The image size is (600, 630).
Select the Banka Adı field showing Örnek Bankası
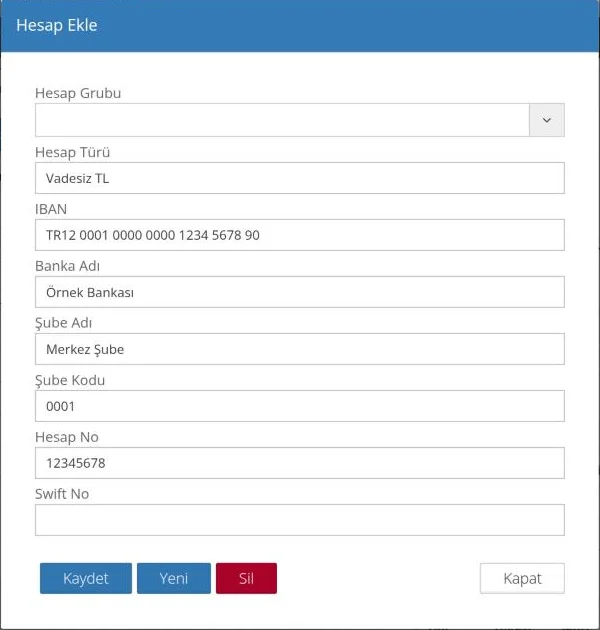tap(300, 292)
